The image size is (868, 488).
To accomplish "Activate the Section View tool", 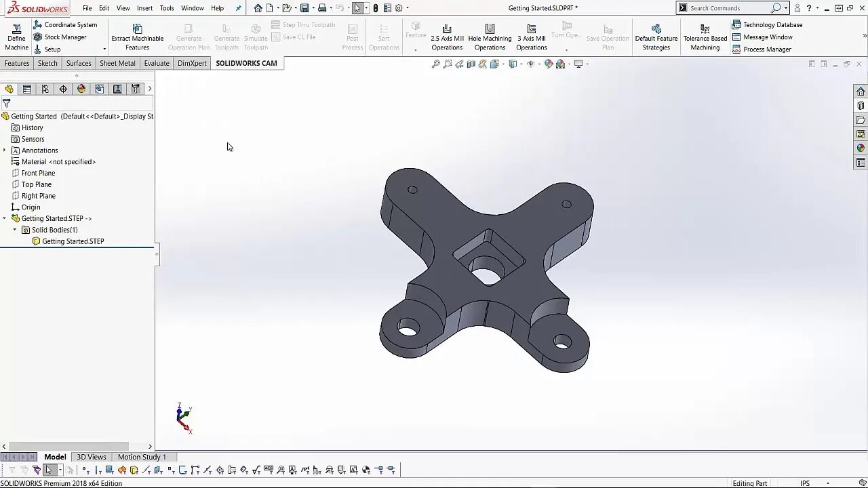I will coord(471,63).
